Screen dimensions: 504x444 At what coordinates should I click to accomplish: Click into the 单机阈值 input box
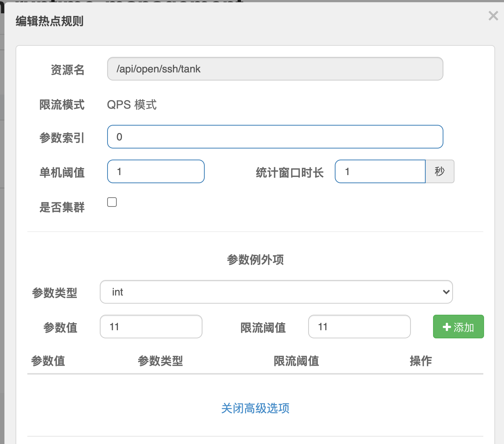[x=156, y=171]
